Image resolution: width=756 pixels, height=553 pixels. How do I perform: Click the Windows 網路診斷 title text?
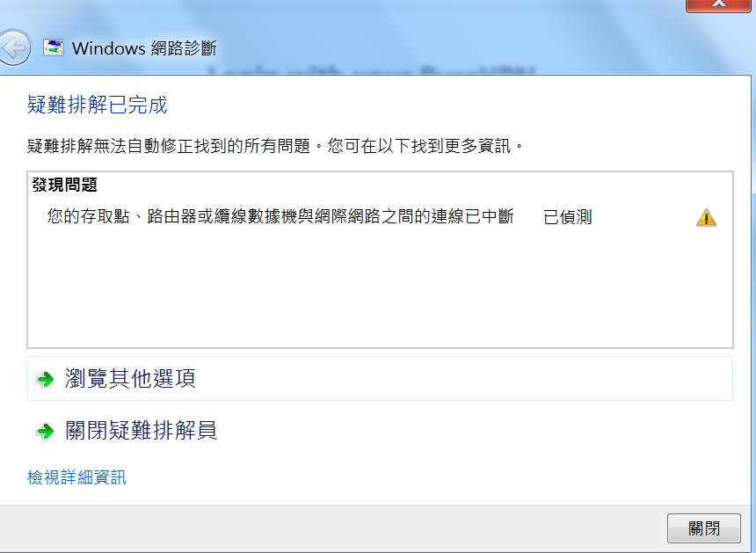click(144, 48)
